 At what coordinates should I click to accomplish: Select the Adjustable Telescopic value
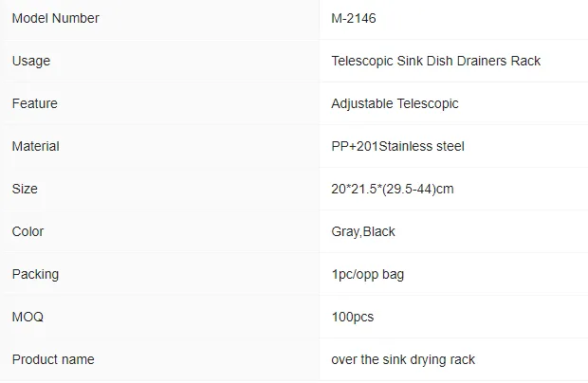point(395,103)
